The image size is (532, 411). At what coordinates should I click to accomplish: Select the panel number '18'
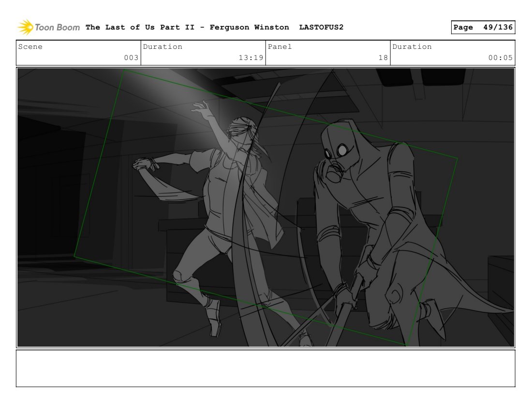(383, 58)
